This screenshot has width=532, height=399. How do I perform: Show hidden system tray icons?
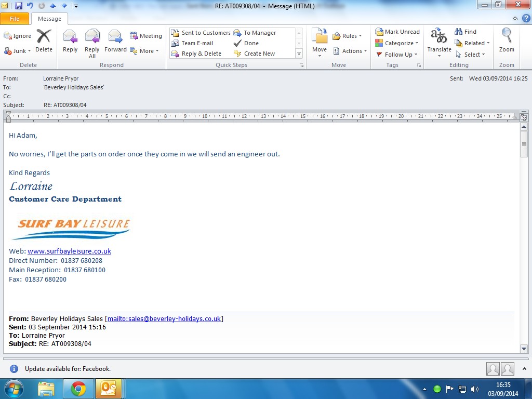(x=425, y=389)
